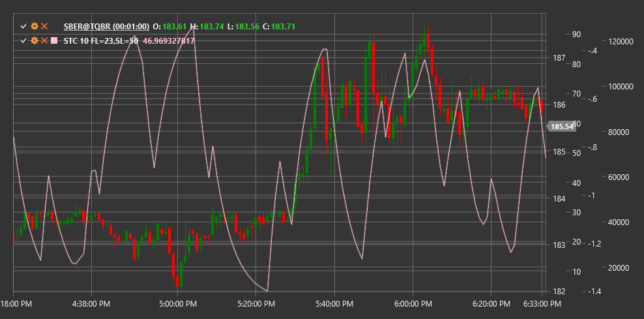The height and width of the screenshot is (319, 644).
Task: Click the 5:20:00 PM time axis label
Action: [x=256, y=304]
